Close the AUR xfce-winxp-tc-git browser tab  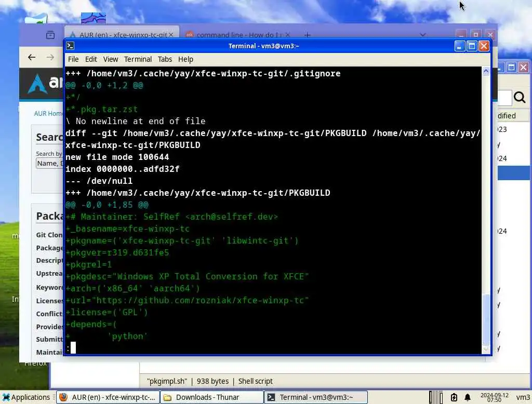(171, 35)
